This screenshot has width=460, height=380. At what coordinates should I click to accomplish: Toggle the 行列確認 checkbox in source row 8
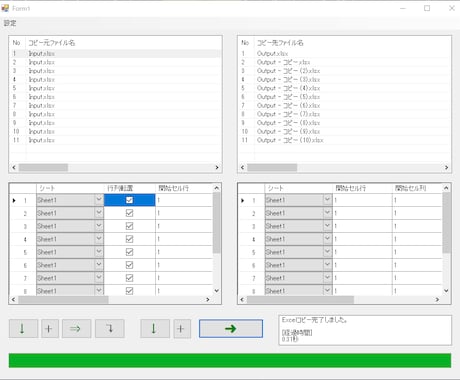pos(129,291)
